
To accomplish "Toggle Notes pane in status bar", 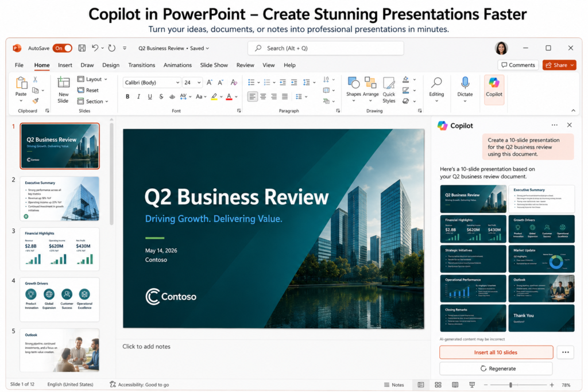I will [x=394, y=385].
